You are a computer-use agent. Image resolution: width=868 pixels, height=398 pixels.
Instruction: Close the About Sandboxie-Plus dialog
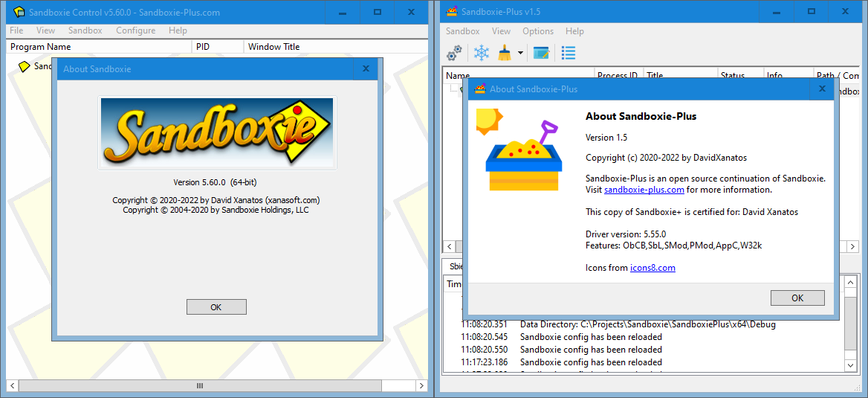821,89
